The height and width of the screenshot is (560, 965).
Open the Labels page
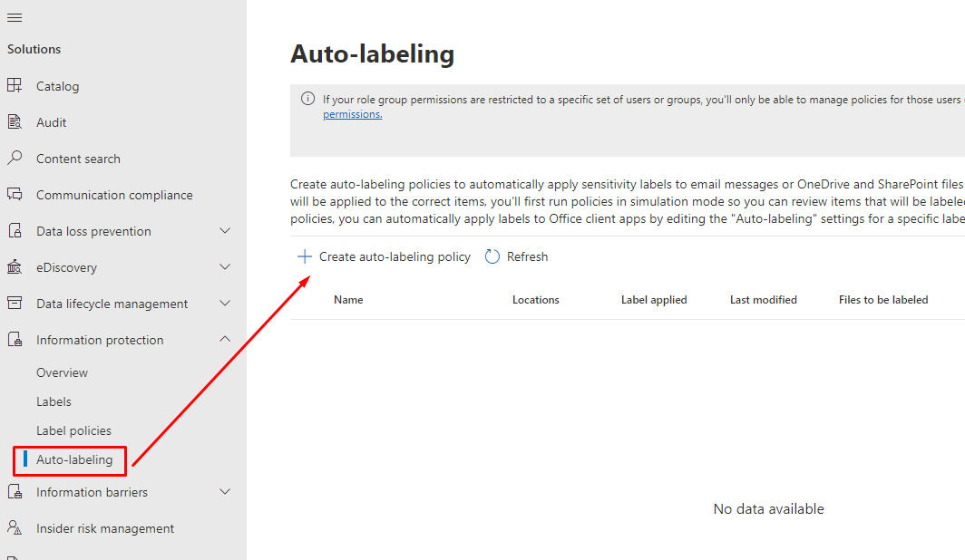[54, 401]
